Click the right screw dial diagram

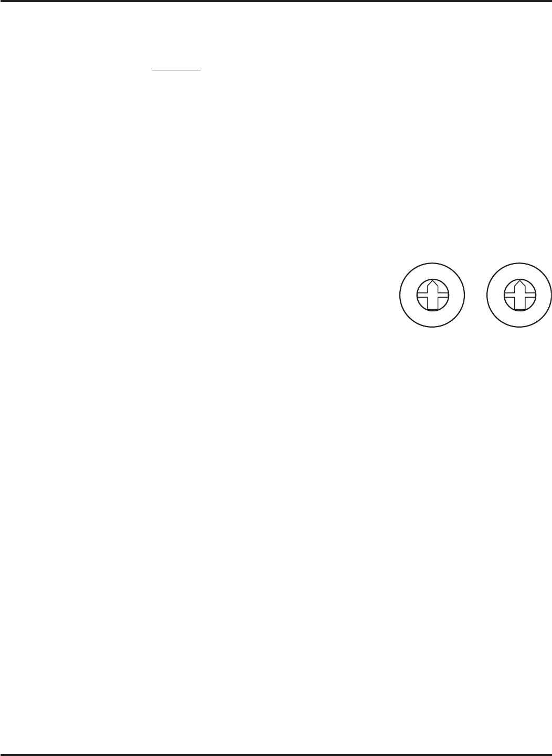519,295
